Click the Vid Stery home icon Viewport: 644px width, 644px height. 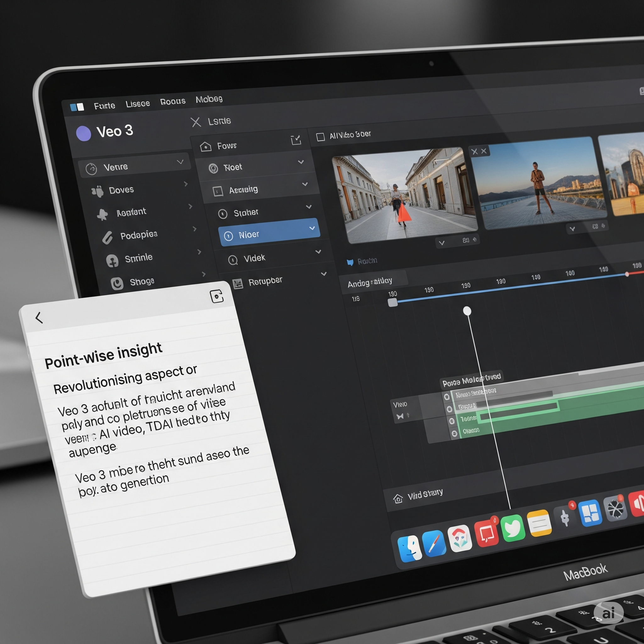coord(398,499)
